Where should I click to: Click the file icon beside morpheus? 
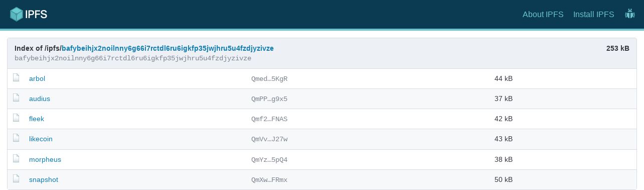pos(16,159)
